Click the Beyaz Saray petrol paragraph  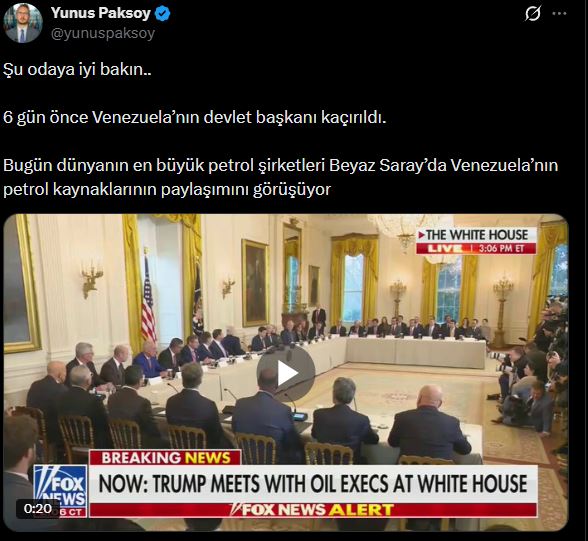pyautogui.click(x=281, y=177)
